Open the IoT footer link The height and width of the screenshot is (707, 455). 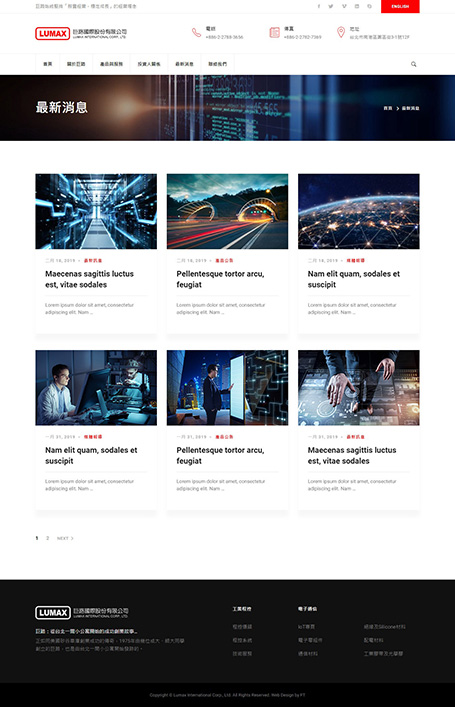coord(306,626)
